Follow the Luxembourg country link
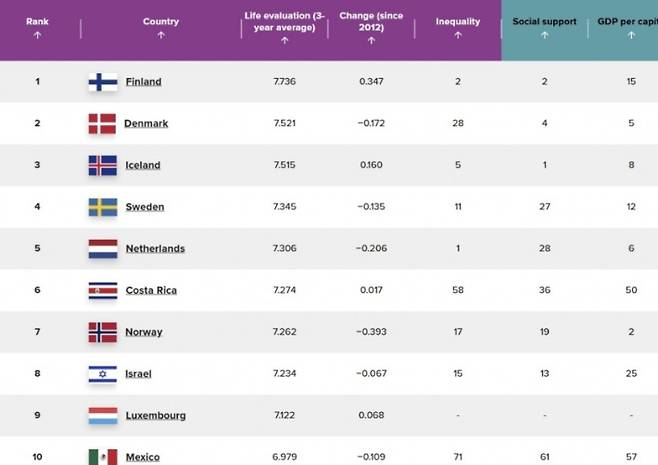This screenshot has height=465, width=658. pos(155,415)
